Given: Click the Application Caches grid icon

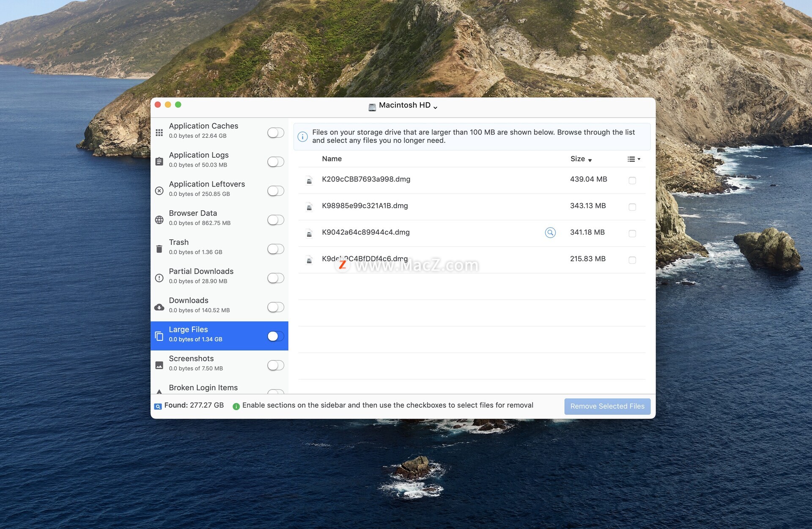Looking at the screenshot, I should click(159, 132).
